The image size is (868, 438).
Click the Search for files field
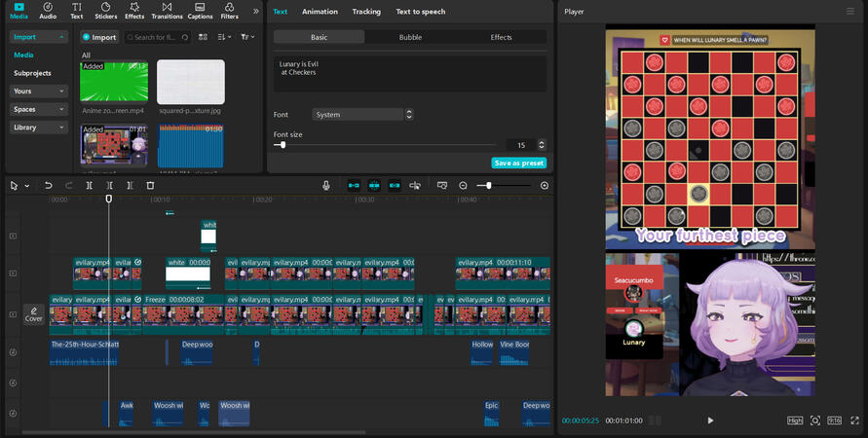(x=157, y=37)
